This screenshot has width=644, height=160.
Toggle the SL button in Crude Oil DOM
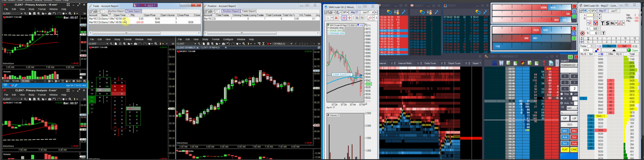612,23
